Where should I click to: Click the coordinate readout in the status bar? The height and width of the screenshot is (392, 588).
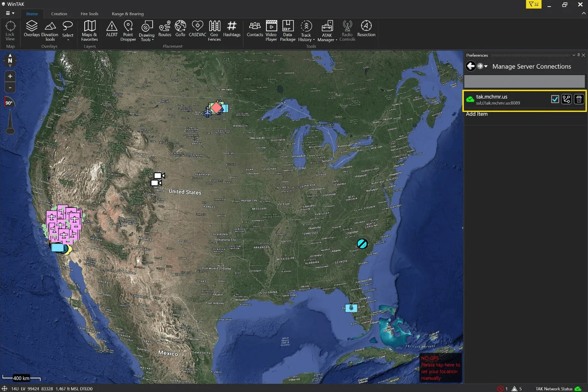point(51,389)
